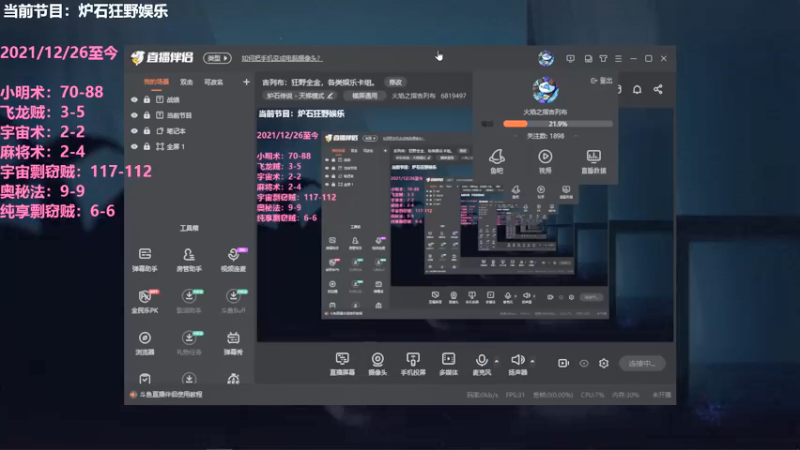800x450 pixels.
Task: Toggle visibility of 全屏 1 source
Action: (134, 146)
